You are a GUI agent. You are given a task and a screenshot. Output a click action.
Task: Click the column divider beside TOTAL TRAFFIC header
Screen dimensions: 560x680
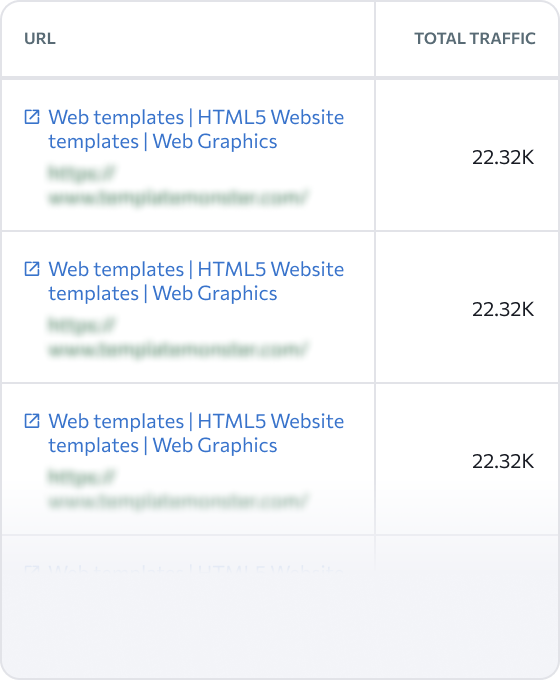(375, 39)
